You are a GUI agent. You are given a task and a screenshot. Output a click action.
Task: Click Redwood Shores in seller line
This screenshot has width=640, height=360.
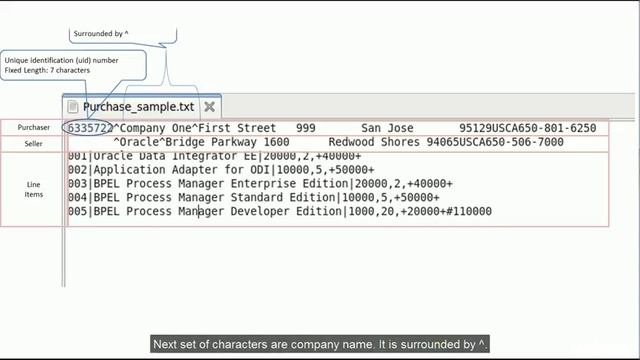(x=374, y=142)
